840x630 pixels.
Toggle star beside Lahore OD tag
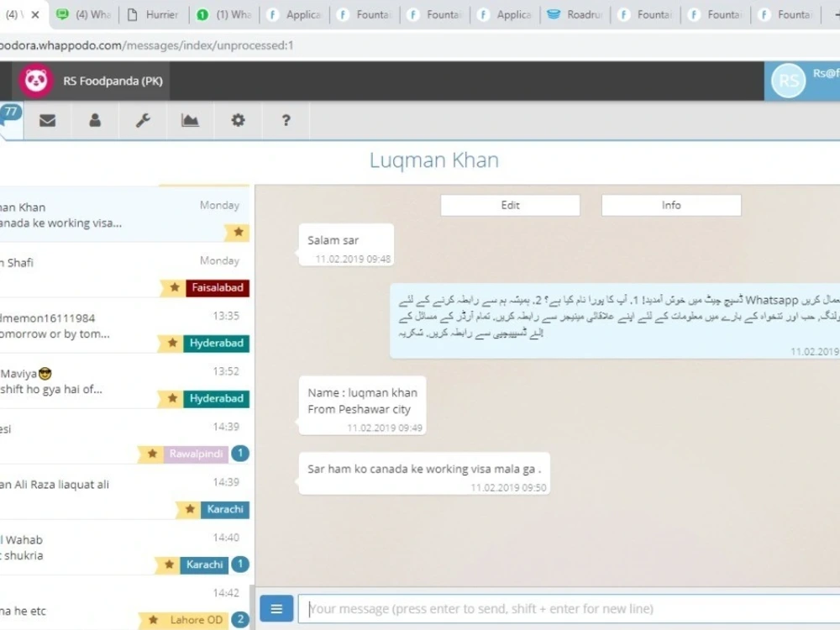(x=153, y=620)
